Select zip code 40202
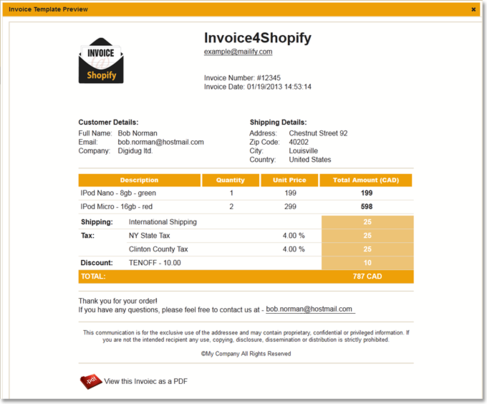Screen dimensions: 487x404 tap(299, 142)
